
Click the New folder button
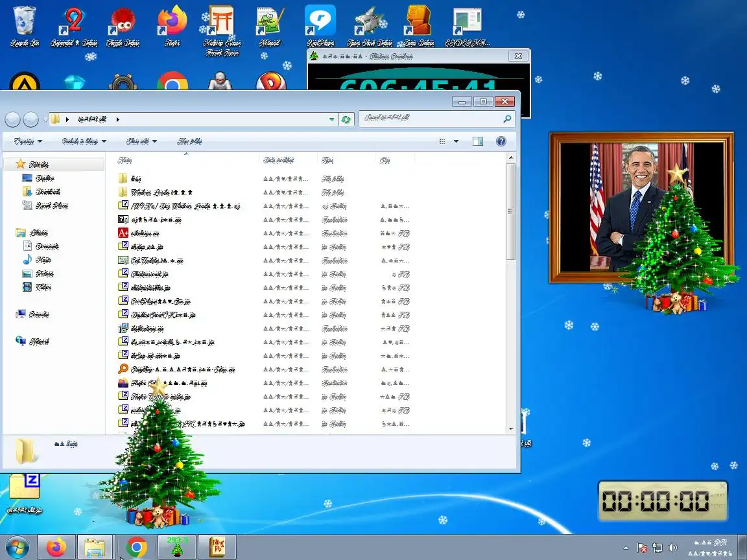[x=189, y=141]
